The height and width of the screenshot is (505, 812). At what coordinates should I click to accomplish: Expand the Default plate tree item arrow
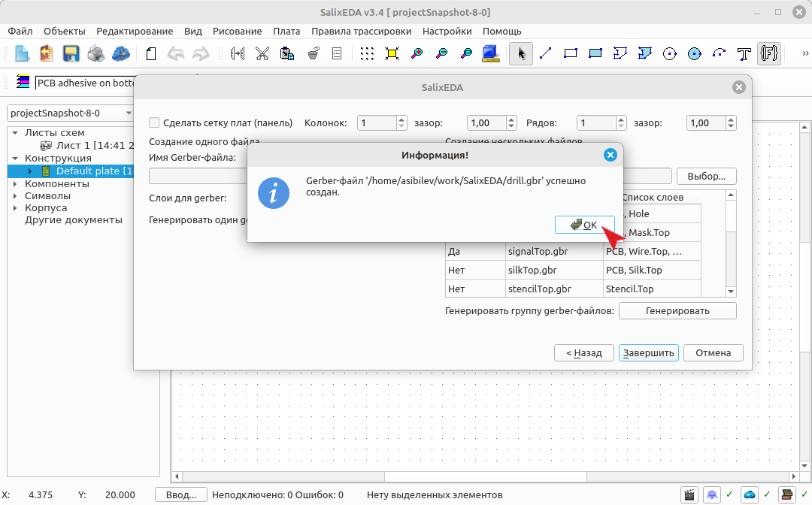(x=30, y=171)
